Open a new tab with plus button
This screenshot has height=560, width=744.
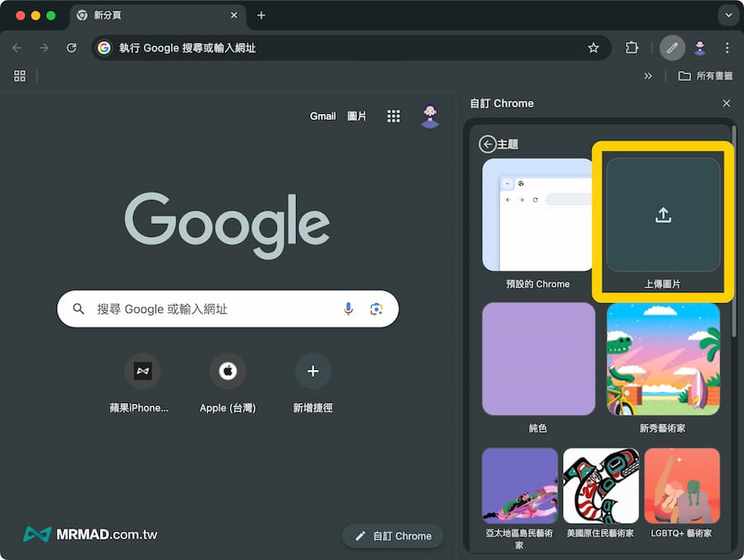click(x=261, y=16)
